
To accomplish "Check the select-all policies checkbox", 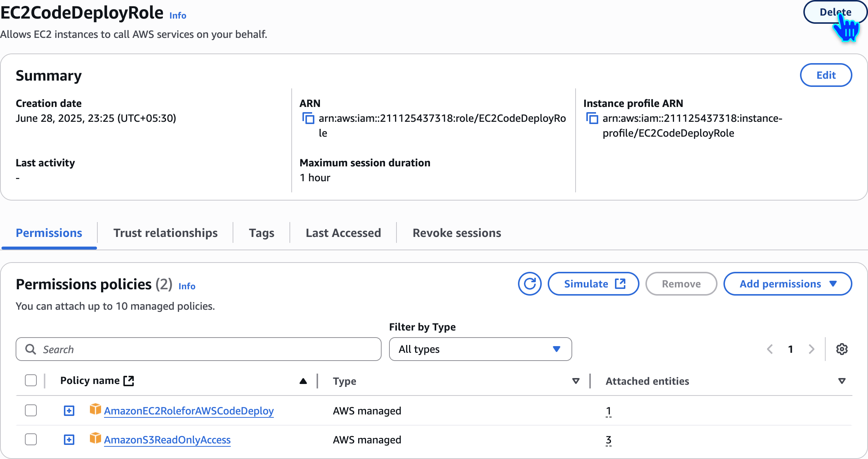I will click(x=31, y=381).
